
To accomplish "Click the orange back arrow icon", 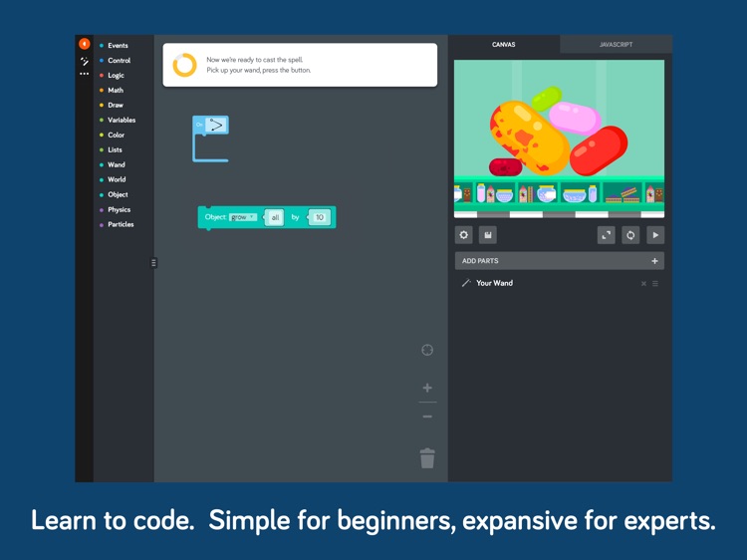I will tap(85, 44).
